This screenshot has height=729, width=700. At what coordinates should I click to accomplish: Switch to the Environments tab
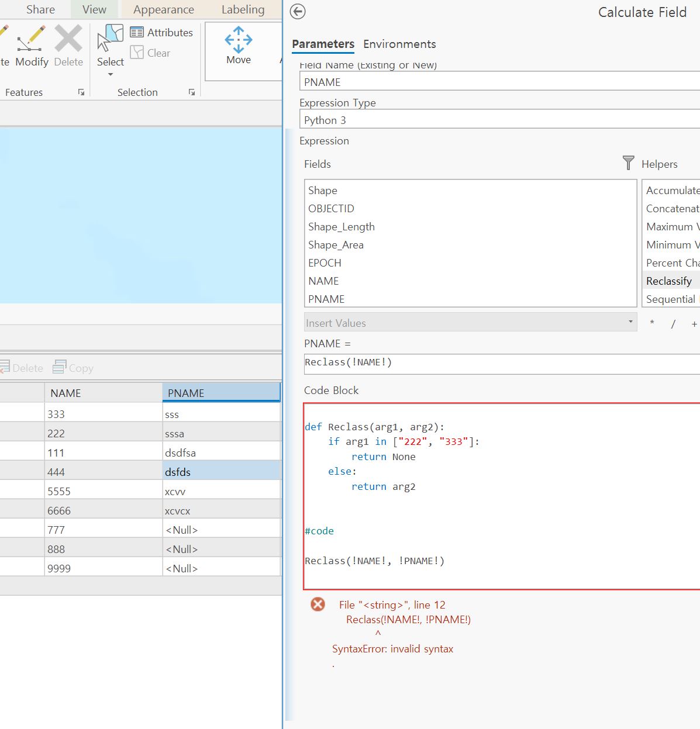point(399,44)
